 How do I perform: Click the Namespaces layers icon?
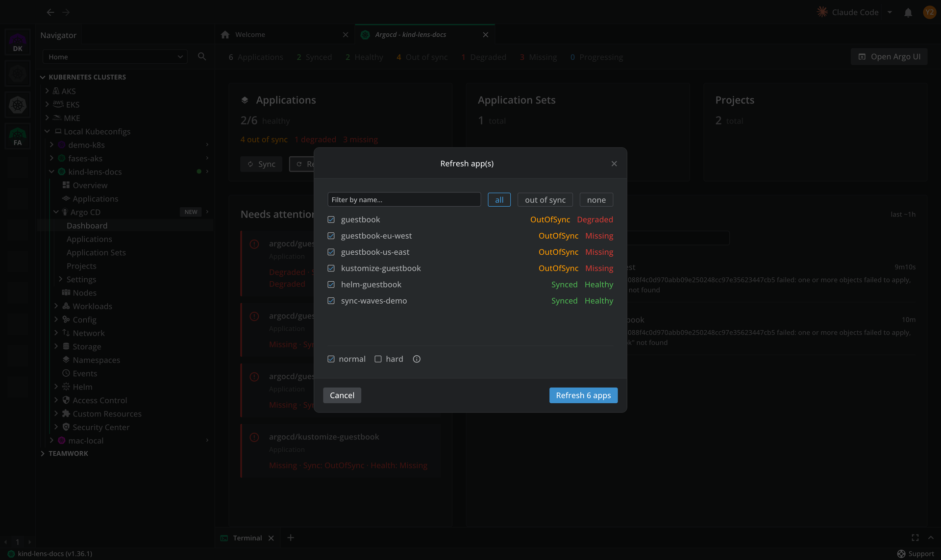[x=66, y=360]
